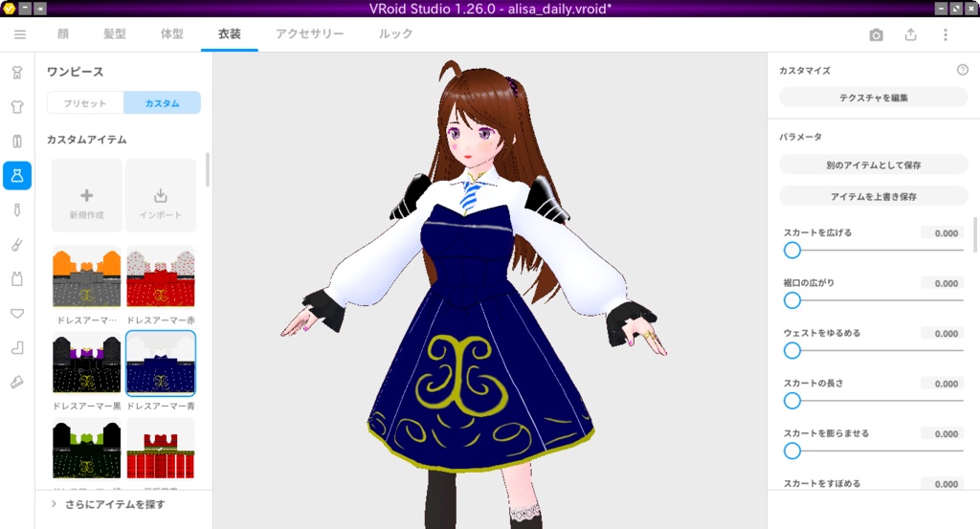Click the ウェストをゆるめる slider handle
This screenshot has width=980, height=529.
(x=791, y=350)
